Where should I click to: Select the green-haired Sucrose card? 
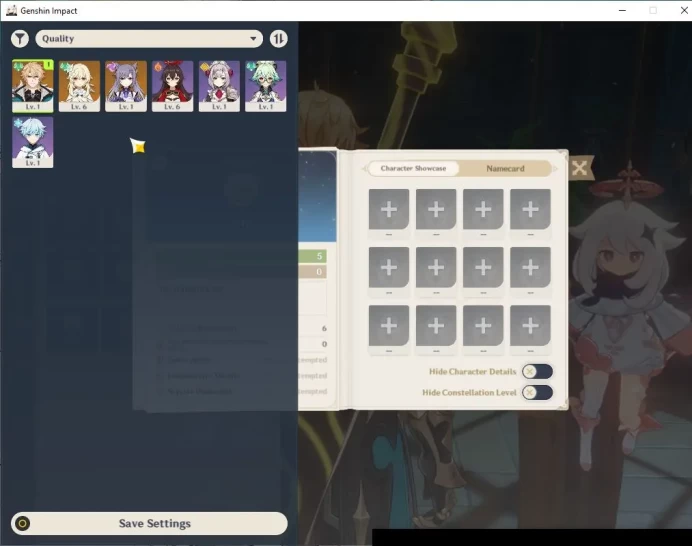266,86
